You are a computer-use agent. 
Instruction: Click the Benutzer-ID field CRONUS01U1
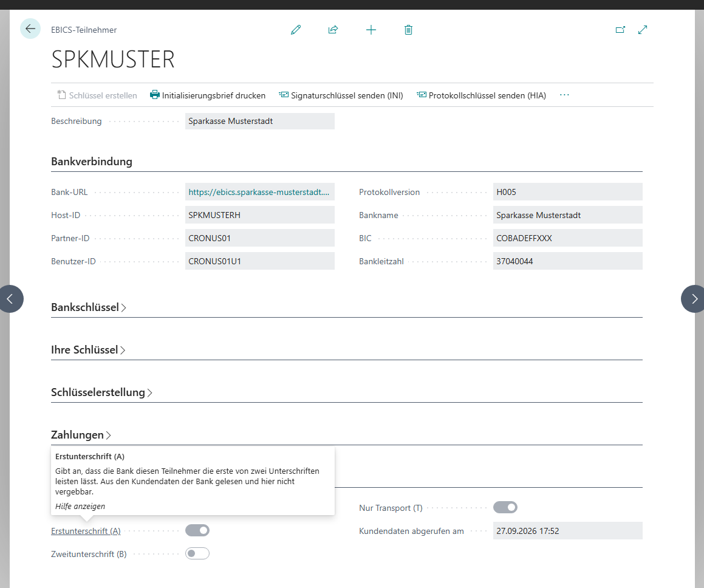point(260,261)
